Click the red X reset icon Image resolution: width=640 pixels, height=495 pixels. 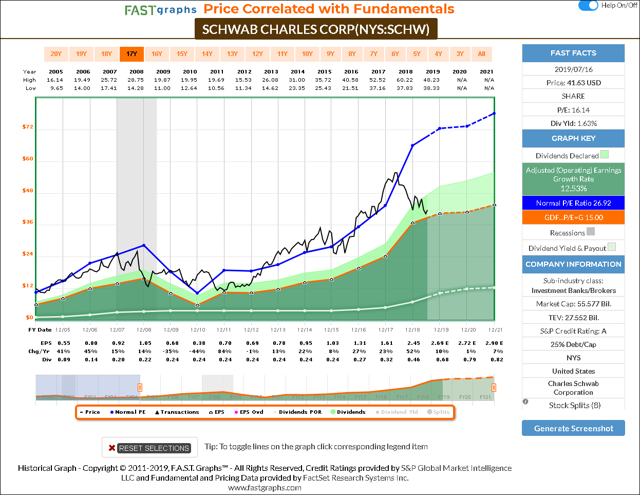point(111,448)
